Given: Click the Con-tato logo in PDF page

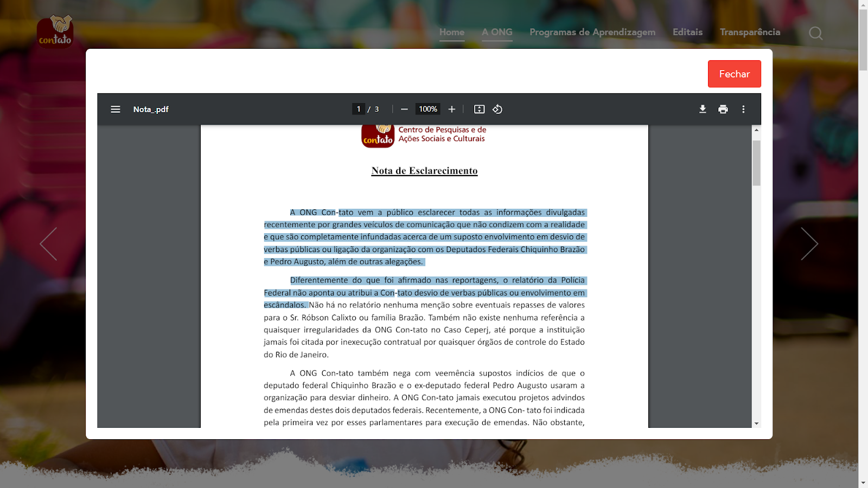Looking at the screenshot, I should (x=378, y=136).
